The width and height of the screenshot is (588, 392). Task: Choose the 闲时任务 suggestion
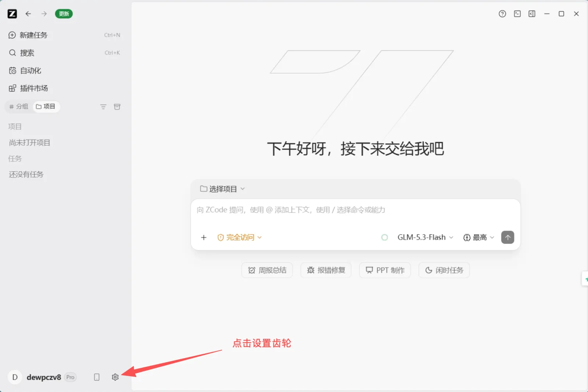444,271
